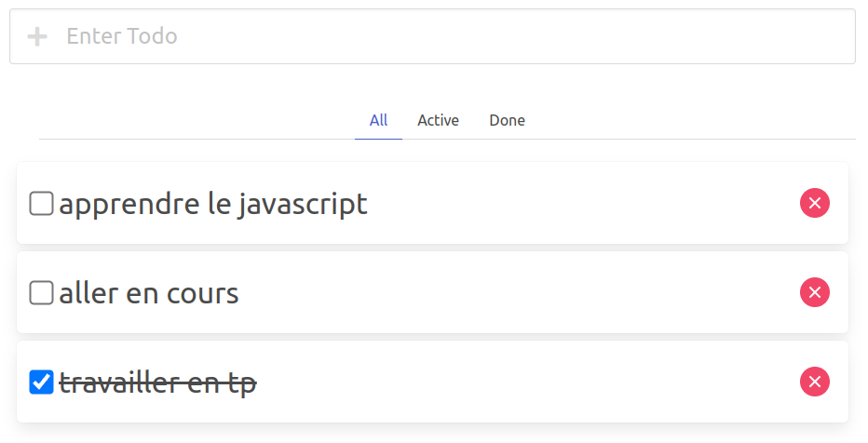Viewport: 868px width, 443px height.
Task: Show only Active todos tab
Action: point(438,120)
